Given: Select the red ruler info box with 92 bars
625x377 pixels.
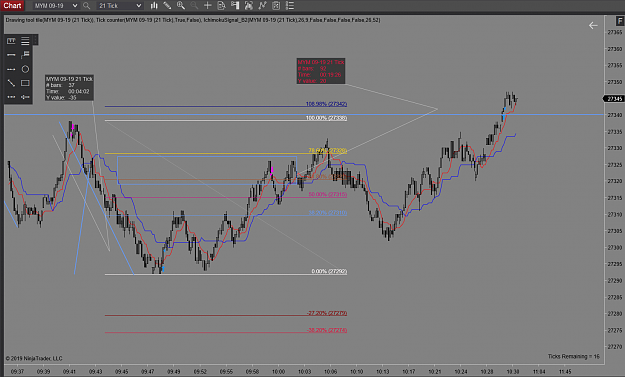Looking at the screenshot, I should click(x=321, y=71).
